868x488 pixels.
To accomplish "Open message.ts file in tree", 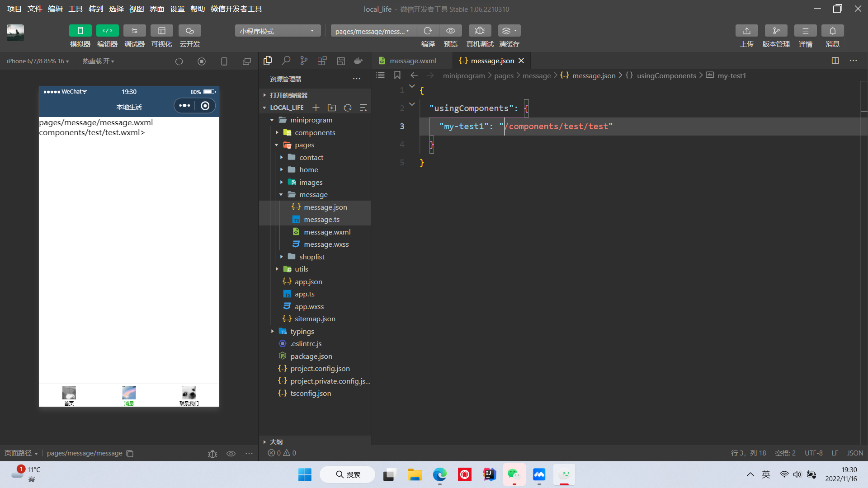I will (321, 219).
